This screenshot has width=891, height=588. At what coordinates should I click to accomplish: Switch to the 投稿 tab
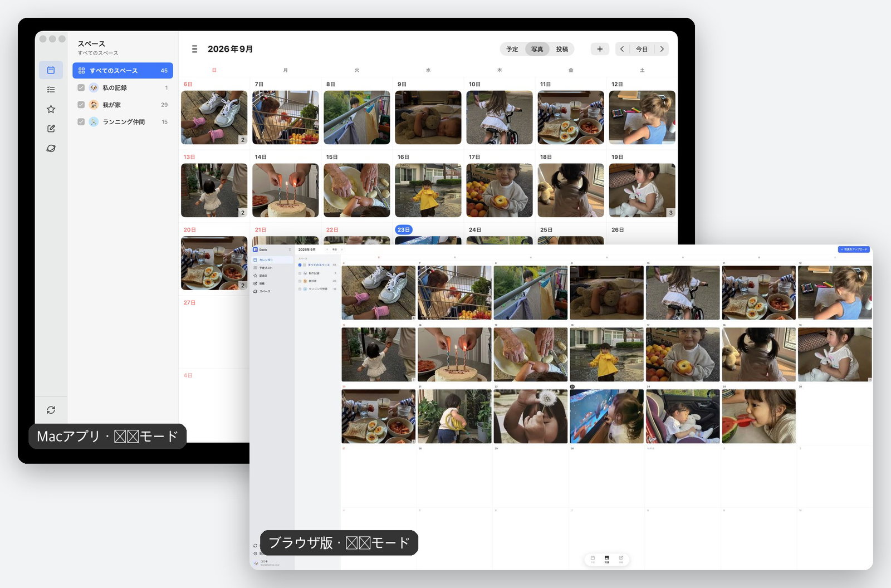[x=562, y=49]
